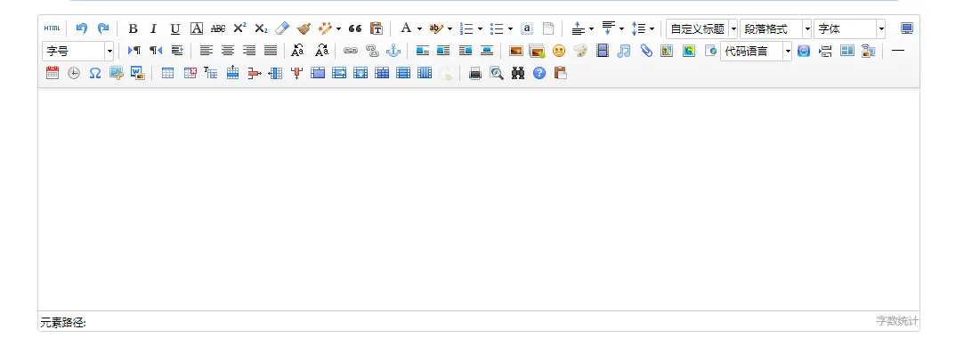Open search and replace with the binoculars icon
The height and width of the screenshot is (346, 980).
[x=517, y=73]
